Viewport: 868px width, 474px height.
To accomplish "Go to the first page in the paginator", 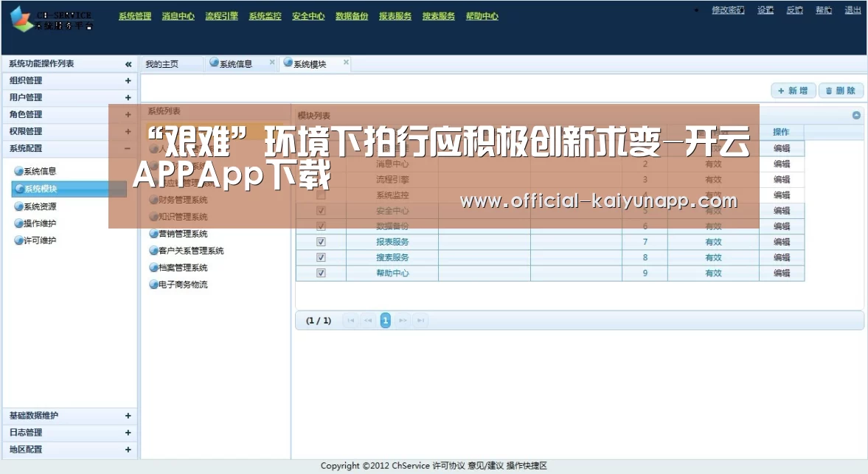I will pos(350,320).
